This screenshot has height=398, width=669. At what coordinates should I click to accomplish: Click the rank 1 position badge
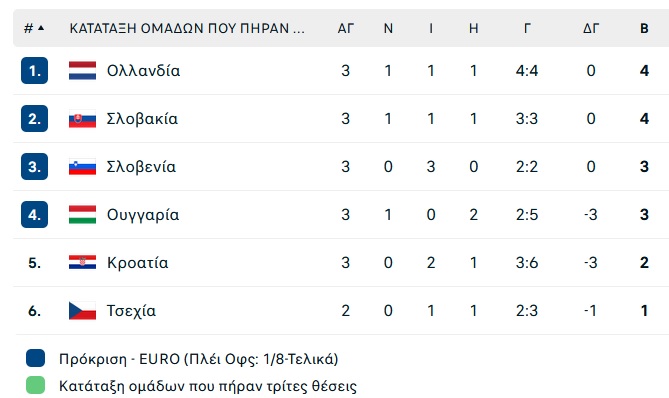[34, 70]
